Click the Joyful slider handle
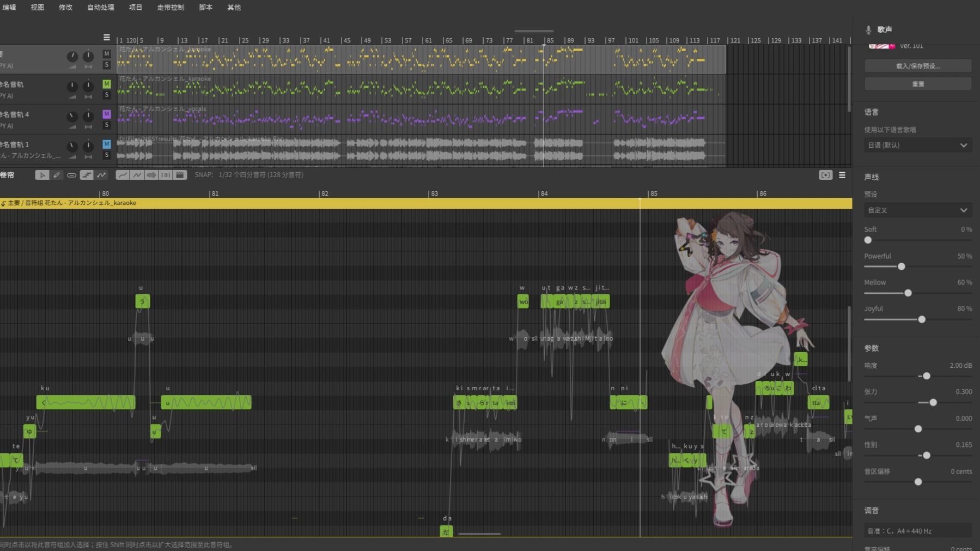Viewport: 980px width, 551px height. coord(922,319)
